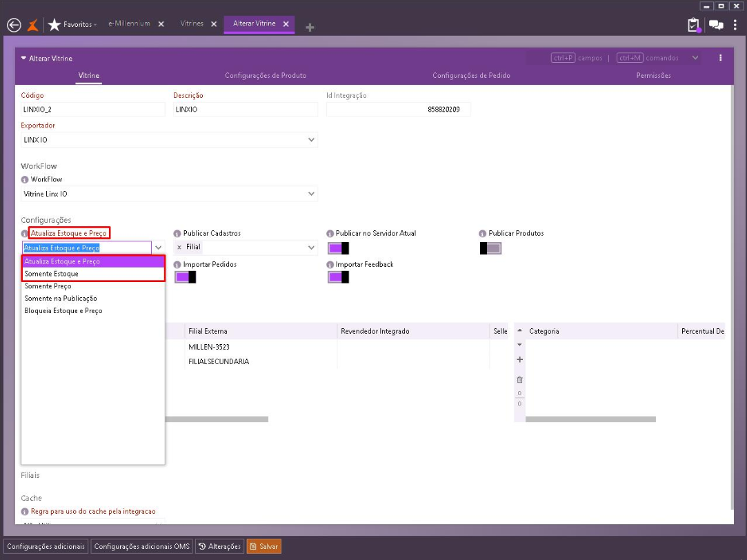Click info icon beside Importar Feedback
747x560 pixels.
tap(330, 264)
